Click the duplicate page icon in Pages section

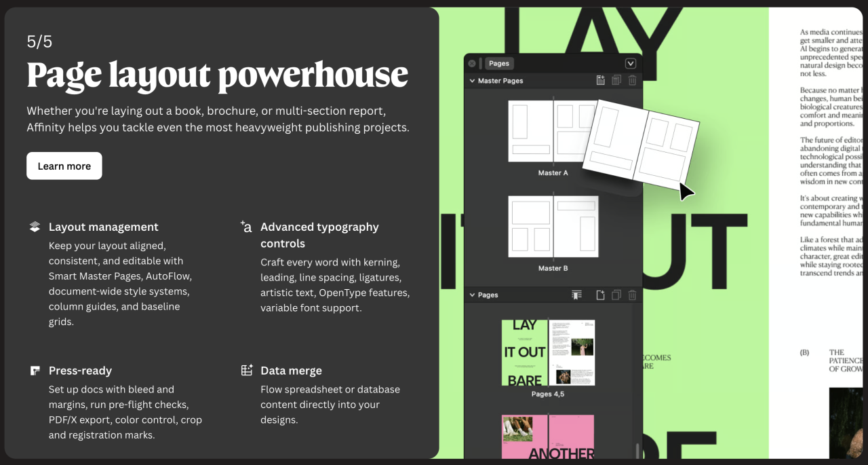[x=616, y=295]
